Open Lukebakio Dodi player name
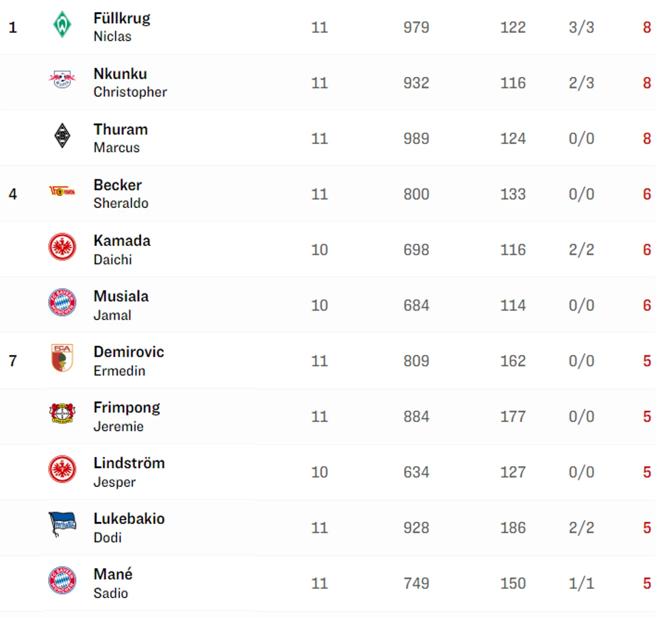The width and height of the screenshot is (672, 618). (x=129, y=528)
